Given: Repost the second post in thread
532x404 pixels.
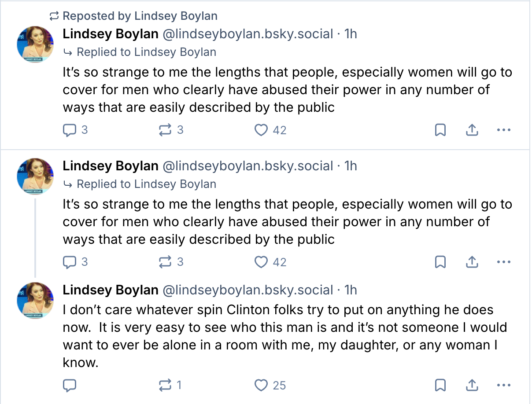Looking at the screenshot, I should (x=165, y=262).
